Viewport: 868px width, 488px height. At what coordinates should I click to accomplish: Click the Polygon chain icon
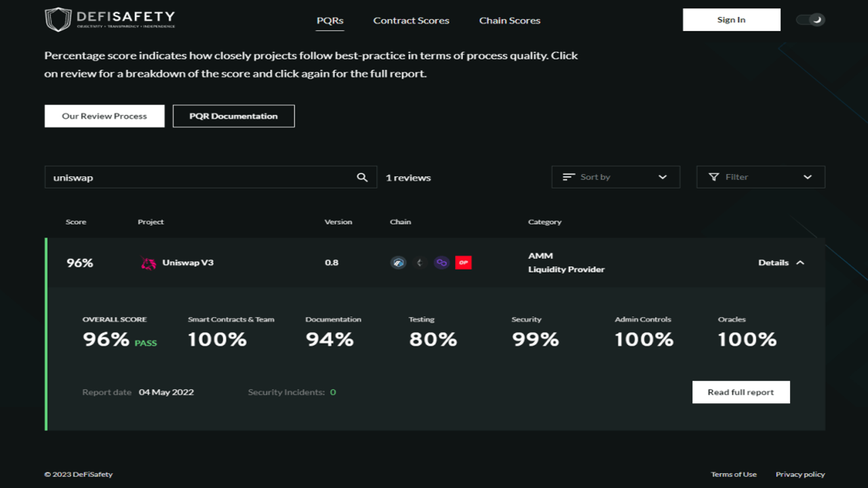(x=441, y=262)
